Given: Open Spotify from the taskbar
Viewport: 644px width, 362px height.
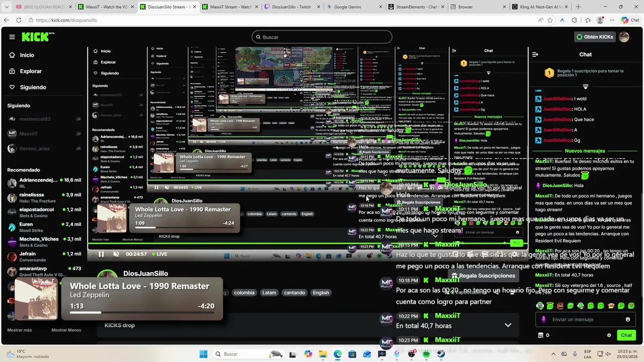Looking at the screenshot, I should [426, 354].
